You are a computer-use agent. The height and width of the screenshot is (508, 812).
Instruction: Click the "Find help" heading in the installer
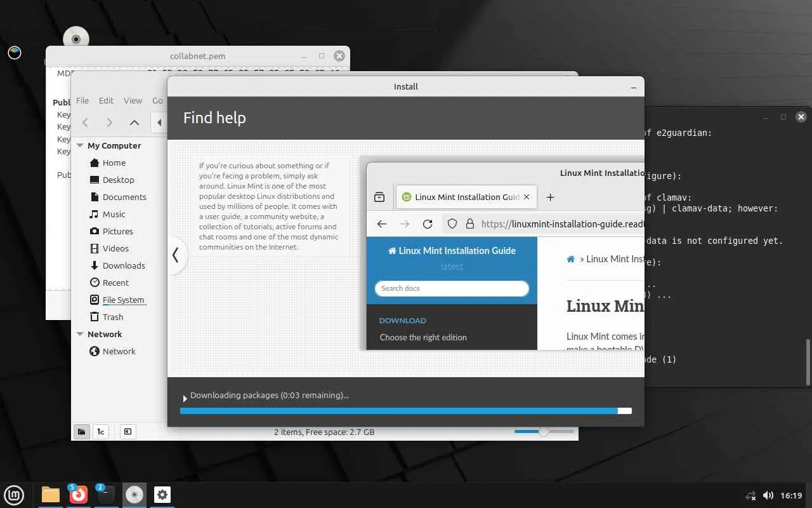[214, 117]
